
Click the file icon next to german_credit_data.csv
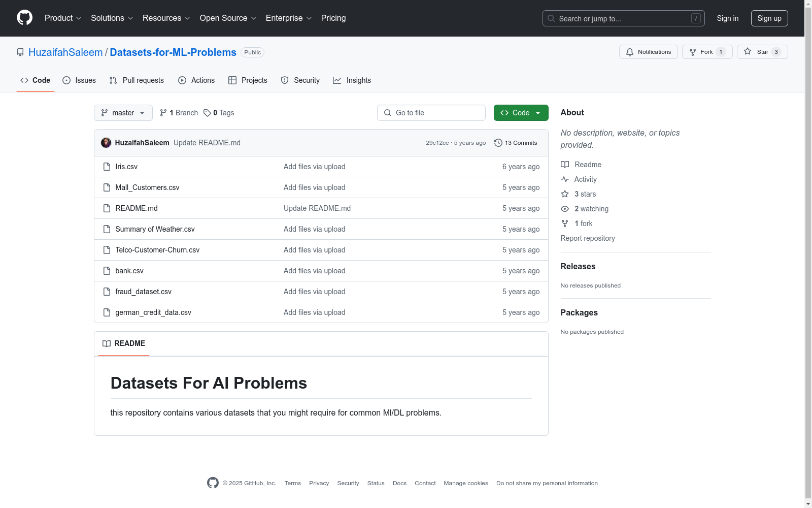pyautogui.click(x=107, y=312)
